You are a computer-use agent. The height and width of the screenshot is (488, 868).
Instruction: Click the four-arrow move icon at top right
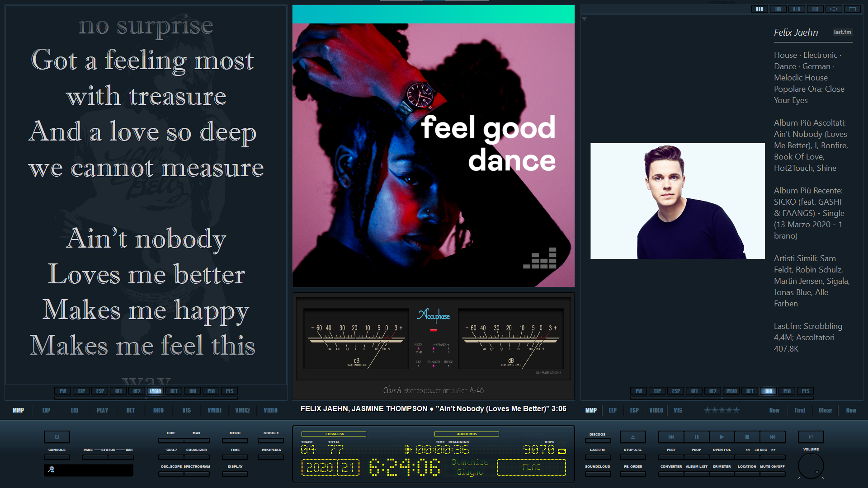[x=834, y=9]
